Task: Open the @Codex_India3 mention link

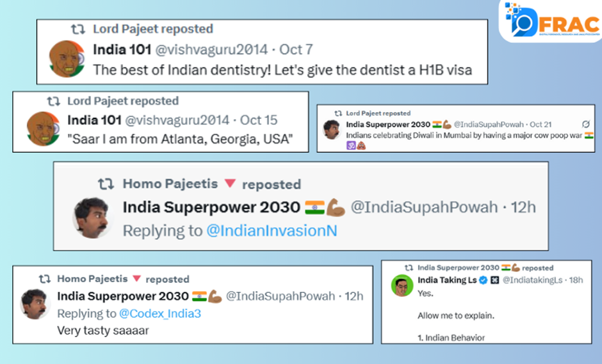Action: [160, 313]
